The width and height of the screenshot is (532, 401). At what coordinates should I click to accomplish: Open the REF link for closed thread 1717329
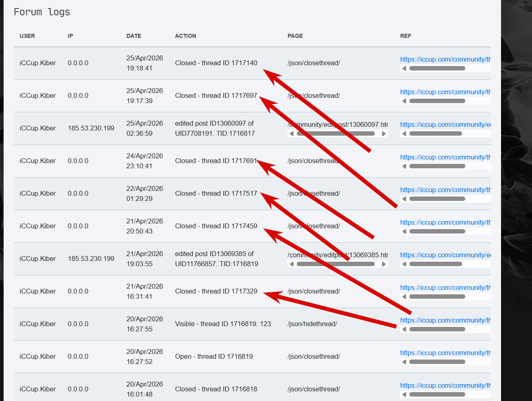click(x=446, y=287)
